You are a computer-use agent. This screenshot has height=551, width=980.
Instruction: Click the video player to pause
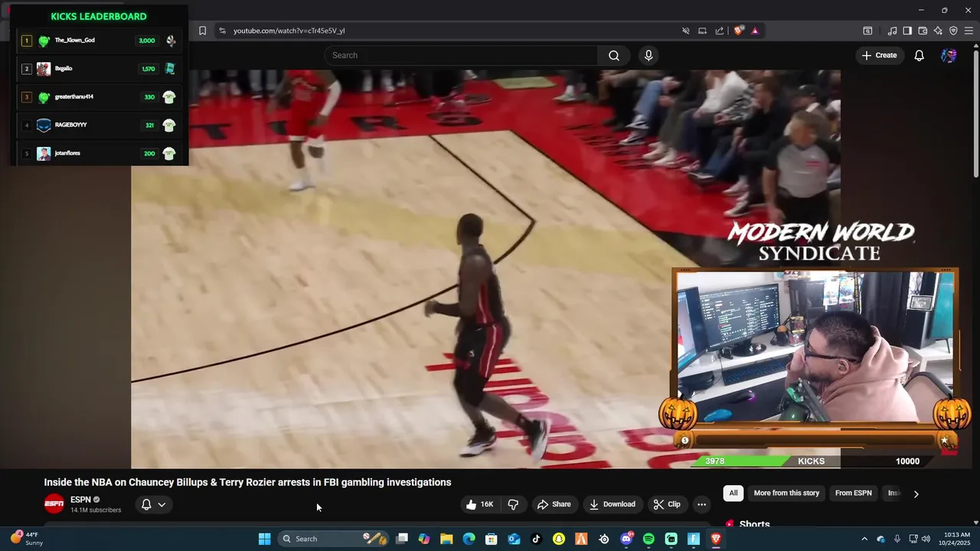485,269
